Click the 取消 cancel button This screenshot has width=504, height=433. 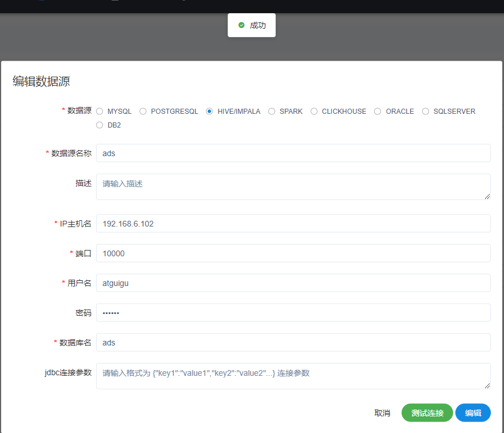coord(382,413)
